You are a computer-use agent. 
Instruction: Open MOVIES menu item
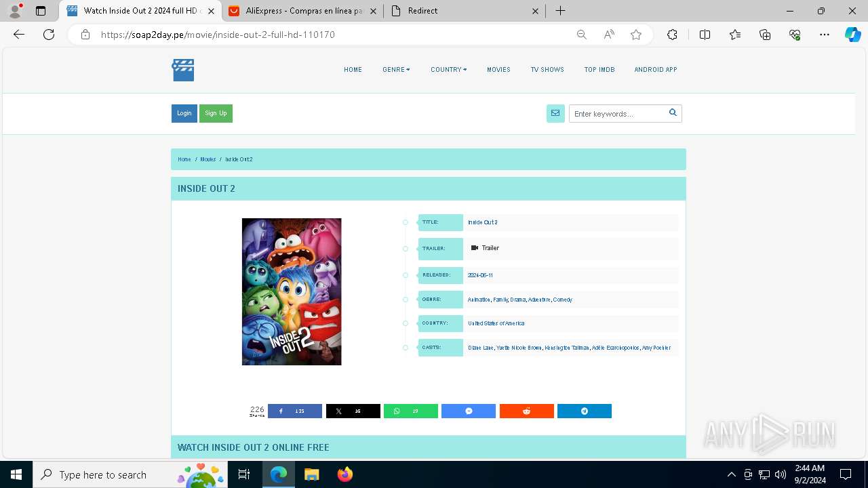498,70
